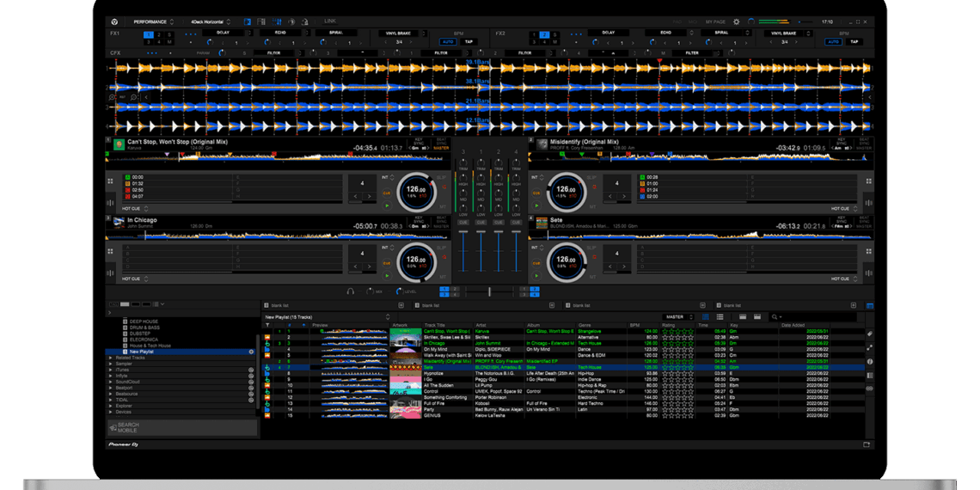
Task: Click the info icon on the right edge
Action: point(869,362)
